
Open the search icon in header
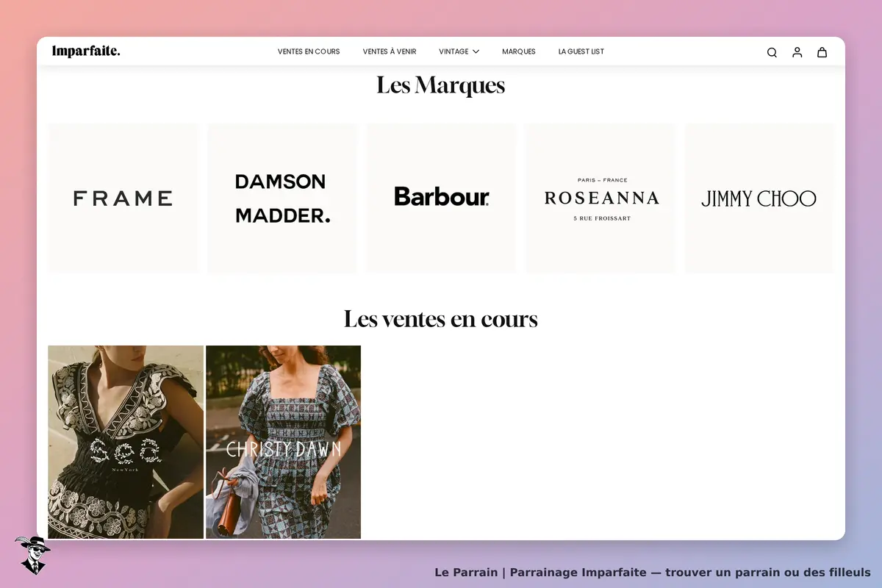tap(772, 52)
